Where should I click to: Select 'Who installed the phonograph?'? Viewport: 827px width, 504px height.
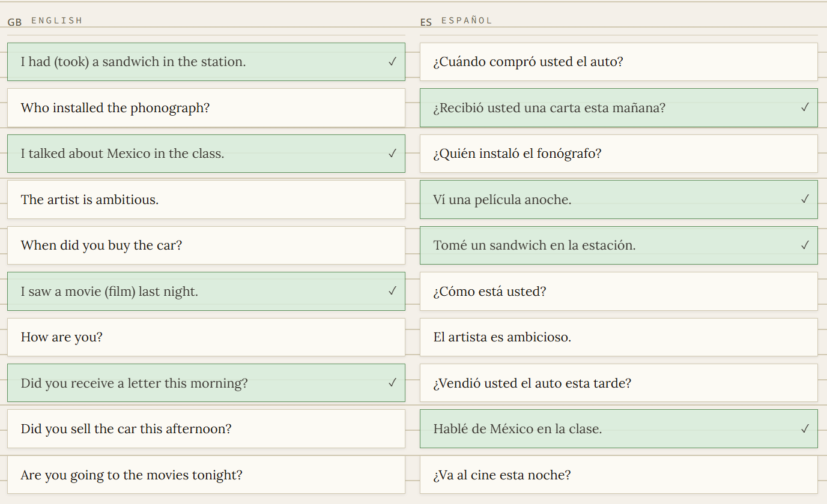pyautogui.click(x=206, y=108)
